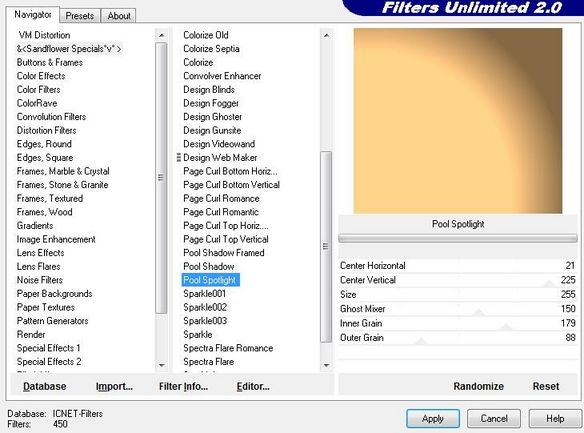Choose Colorize Septia filter

(211, 49)
